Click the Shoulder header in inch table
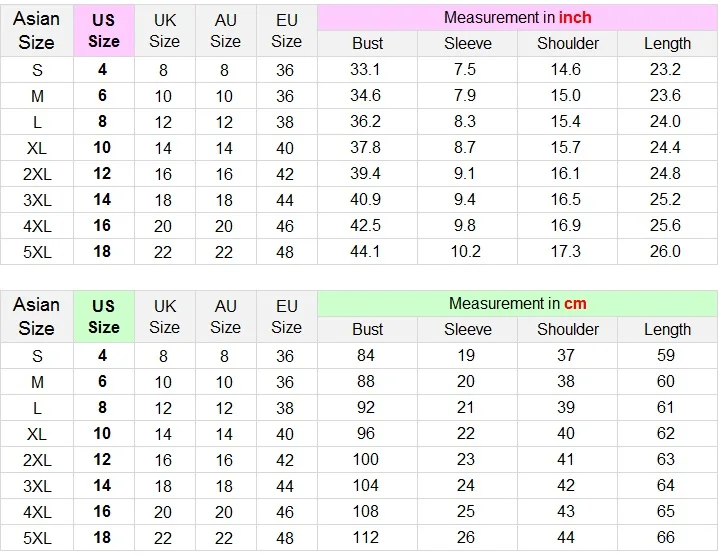718x555 pixels. (x=567, y=44)
